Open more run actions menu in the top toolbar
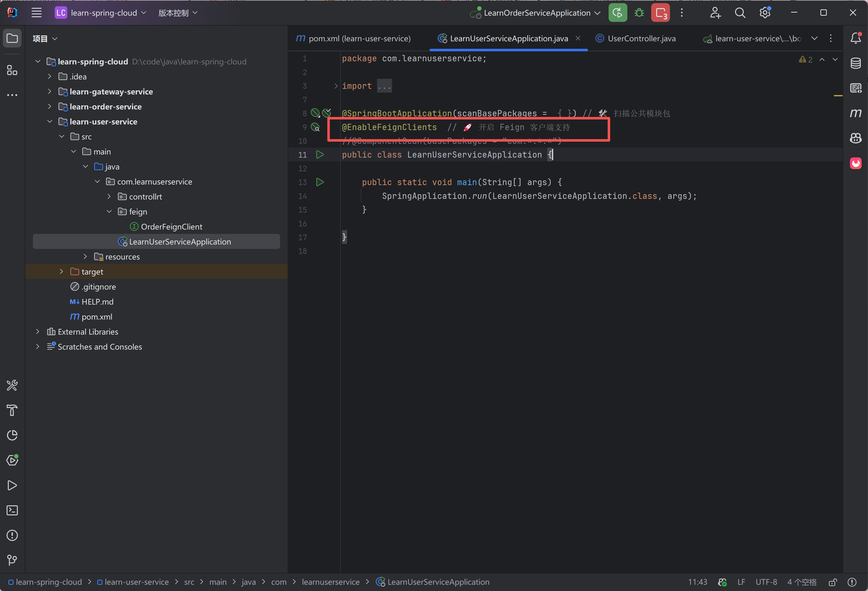Screen dimensions: 868x591 click(x=682, y=13)
